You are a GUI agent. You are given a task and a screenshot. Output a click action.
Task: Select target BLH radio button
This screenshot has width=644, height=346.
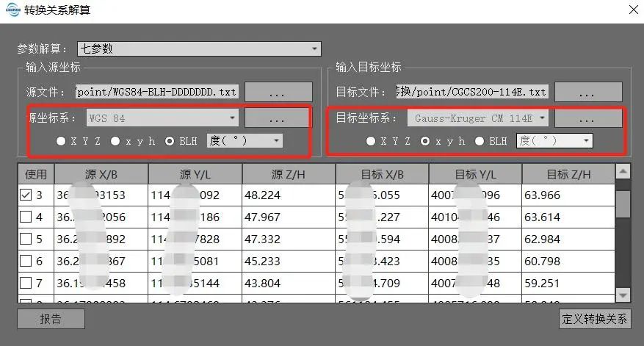coord(480,141)
